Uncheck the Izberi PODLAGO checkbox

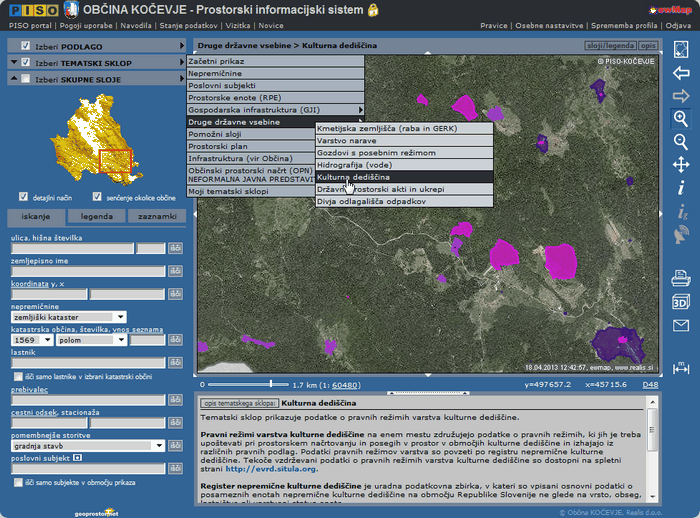click(25, 46)
